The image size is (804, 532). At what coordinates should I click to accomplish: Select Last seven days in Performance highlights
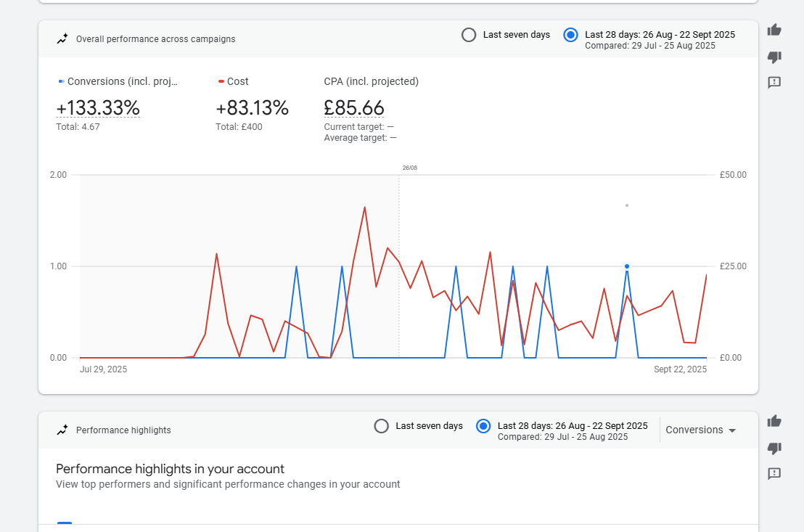(x=381, y=426)
